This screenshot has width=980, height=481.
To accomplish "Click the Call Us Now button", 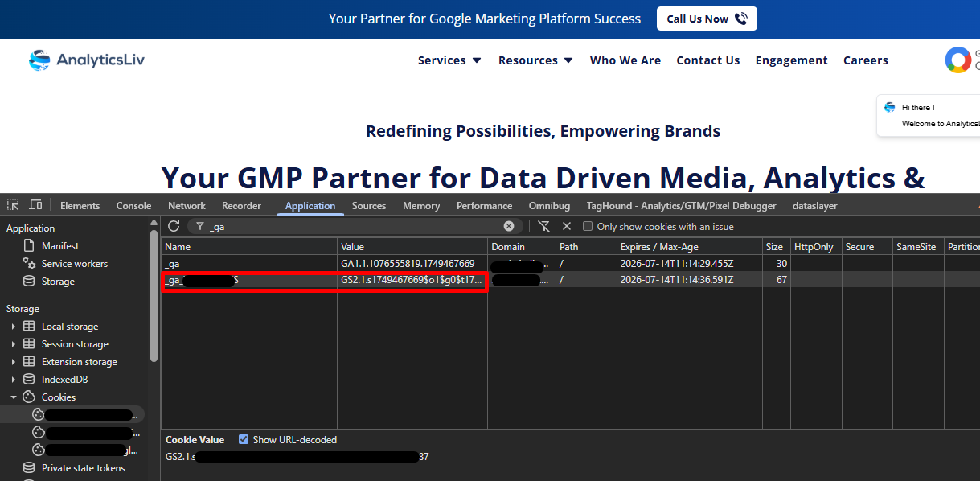I will pos(707,18).
